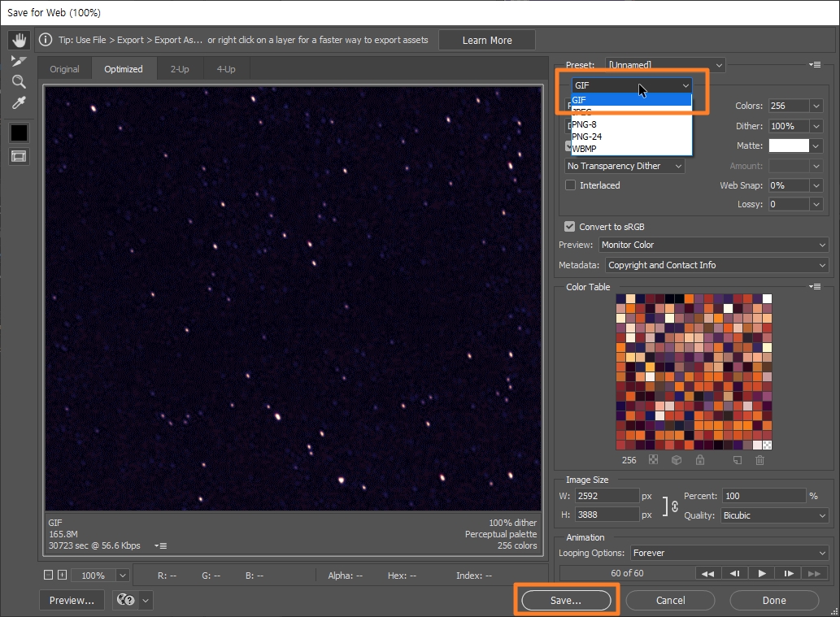Screen dimensions: 840x617
Task: Open Quality Bicubic dropdown
Action: pos(775,515)
